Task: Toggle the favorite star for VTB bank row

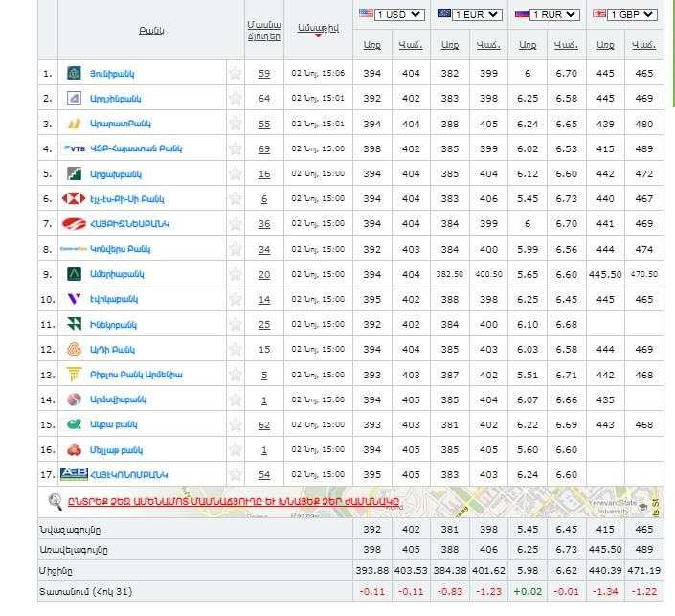Action: tap(235, 148)
